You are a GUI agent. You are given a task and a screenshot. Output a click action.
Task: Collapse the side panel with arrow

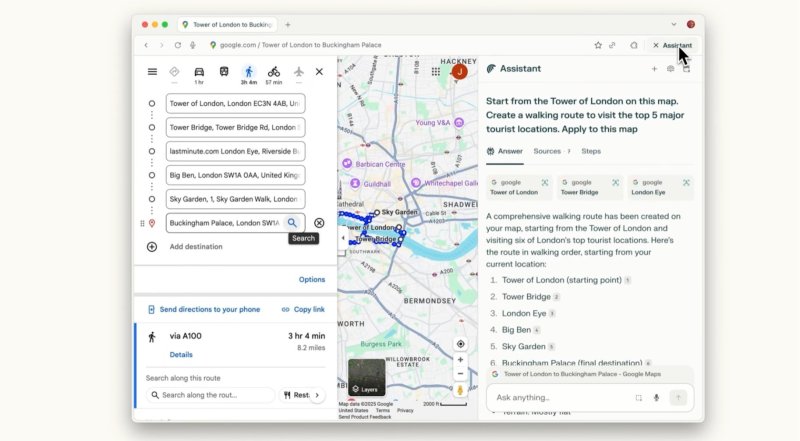coord(342,238)
